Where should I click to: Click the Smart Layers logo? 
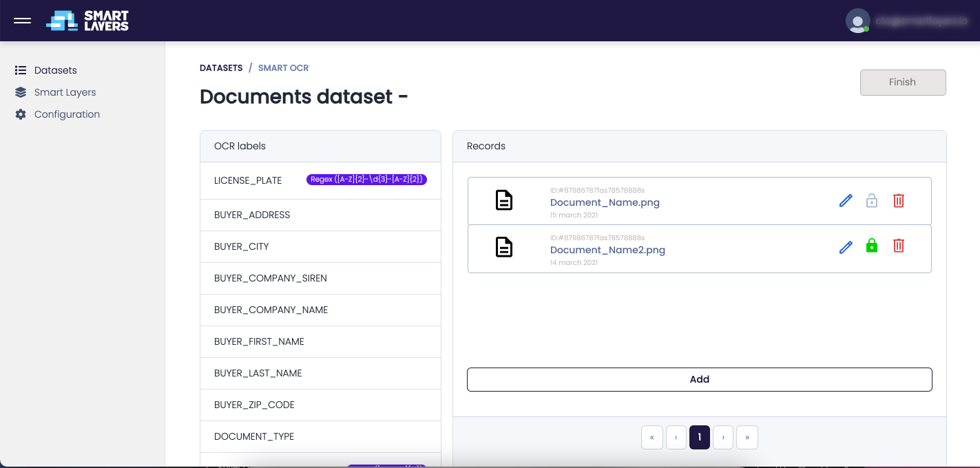pos(87,21)
